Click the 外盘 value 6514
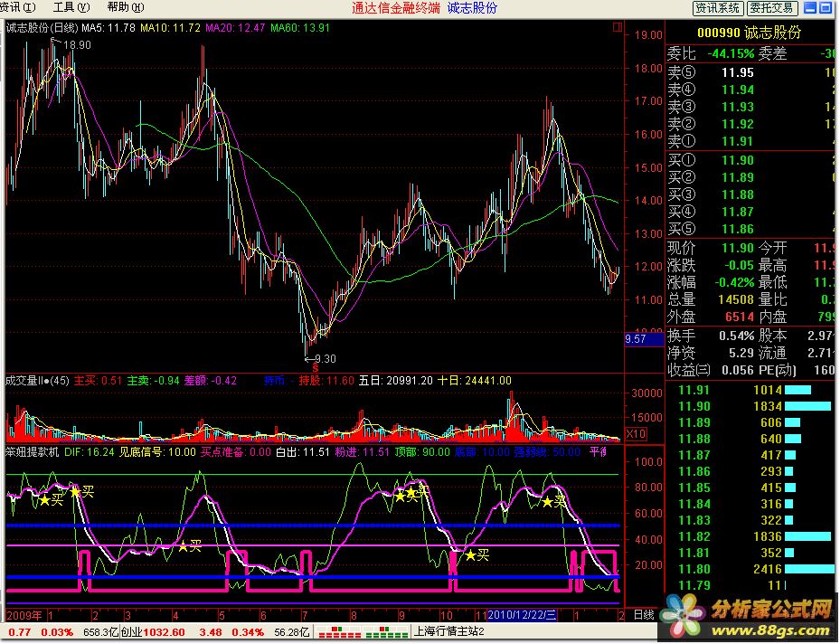Viewport: 840px width, 644px height. (740, 317)
